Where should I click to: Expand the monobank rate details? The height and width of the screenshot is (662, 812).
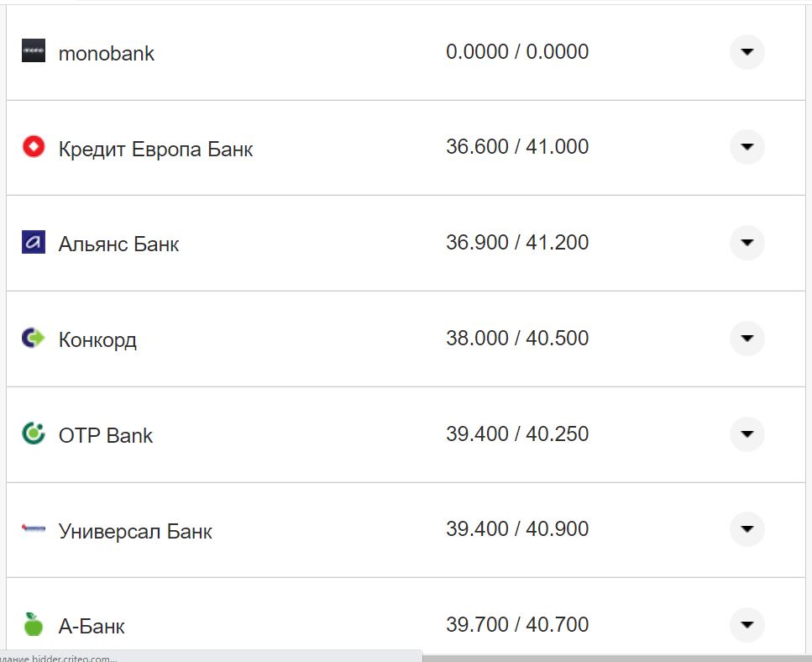[747, 52]
